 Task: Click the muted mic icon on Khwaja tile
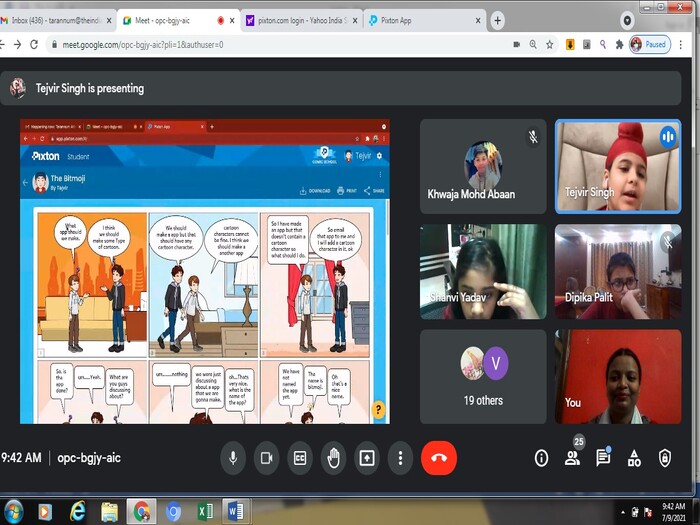click(x=533, y=137)
